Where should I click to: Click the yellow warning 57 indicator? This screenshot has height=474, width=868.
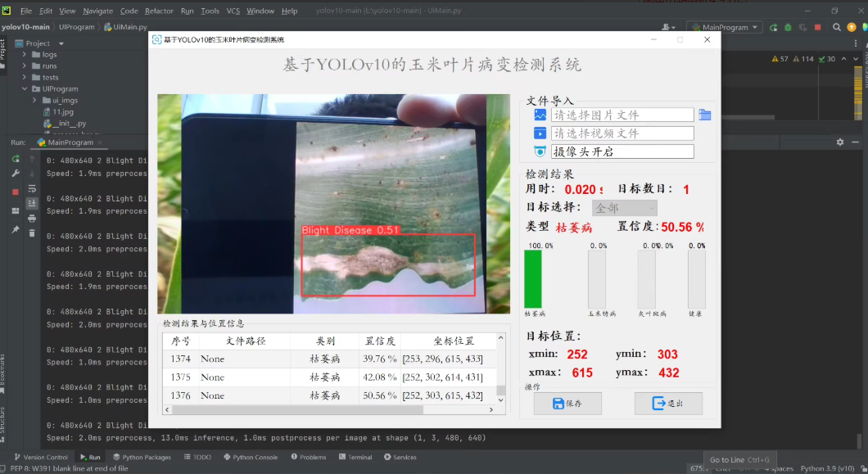click(x=780, y=59)
